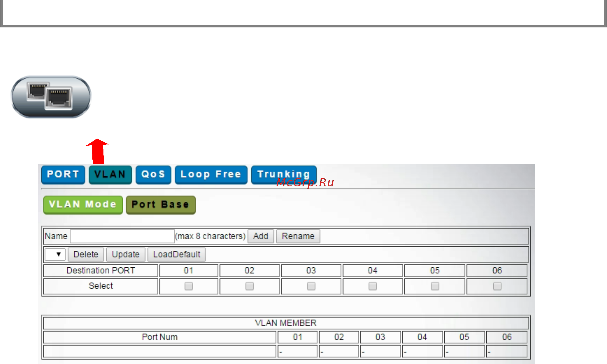Click the Port Base button
This screenshot has width=607, height=364.
pos(161,205)
